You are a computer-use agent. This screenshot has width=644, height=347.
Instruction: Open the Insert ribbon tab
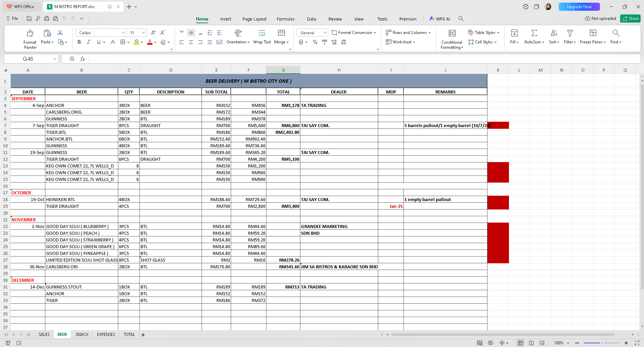coord(226,19)
